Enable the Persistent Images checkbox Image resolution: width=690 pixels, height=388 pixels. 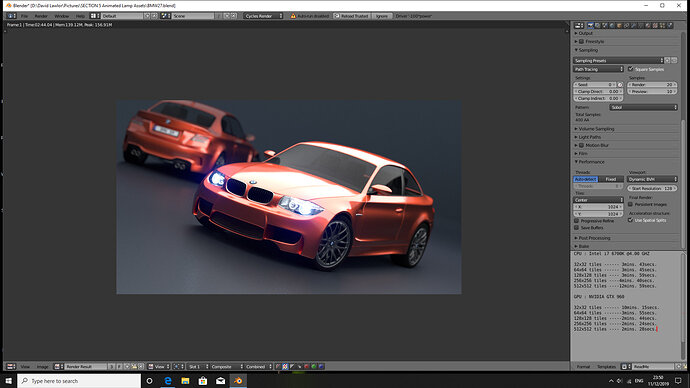(x=631, y=204)
